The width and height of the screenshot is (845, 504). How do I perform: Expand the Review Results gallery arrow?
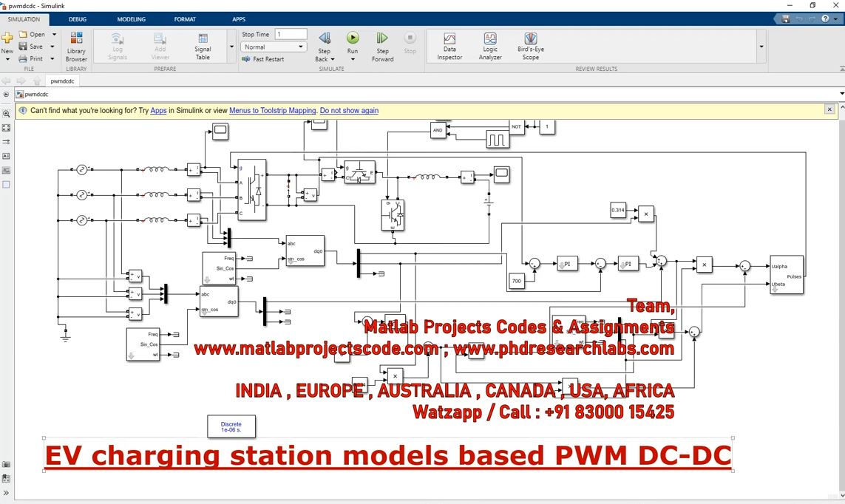point(761,47)
